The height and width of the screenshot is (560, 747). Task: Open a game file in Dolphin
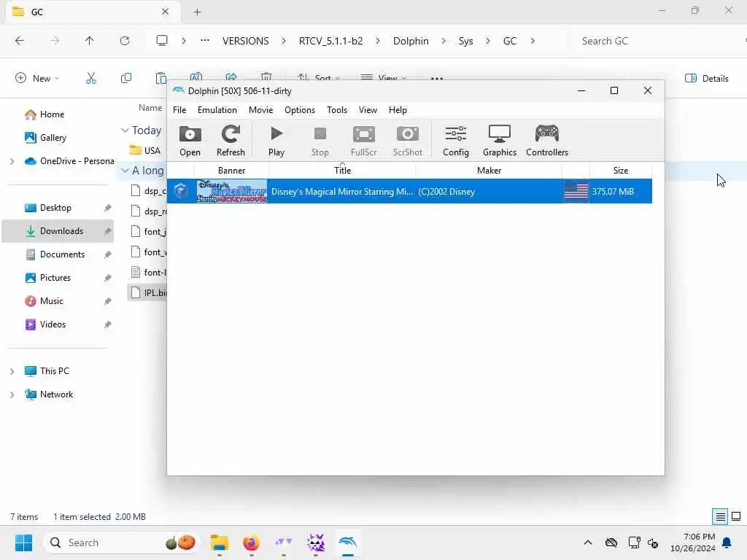click(190, 141)
